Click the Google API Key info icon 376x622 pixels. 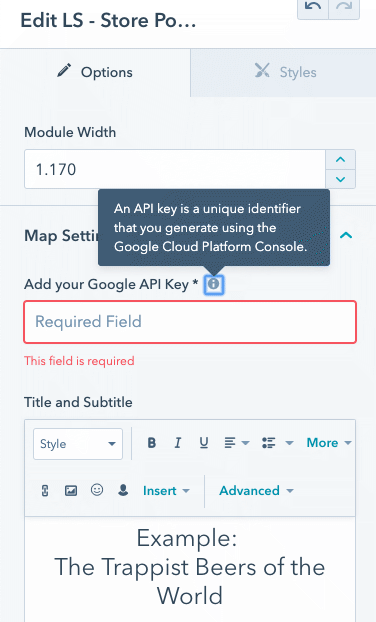[x=214, y=284]
